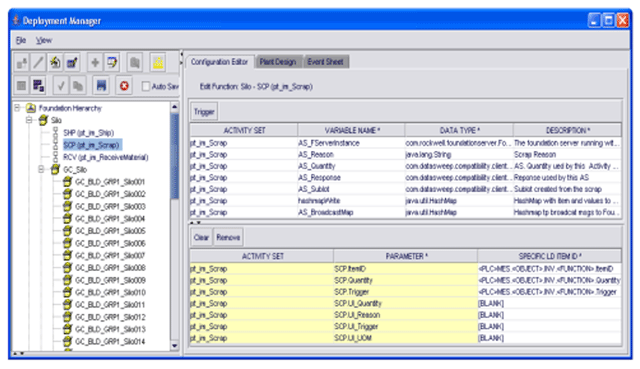The height and width of the screenshot is (369, 640).
Task: Click the DATA TYPE column header
Action: (459, 130)
